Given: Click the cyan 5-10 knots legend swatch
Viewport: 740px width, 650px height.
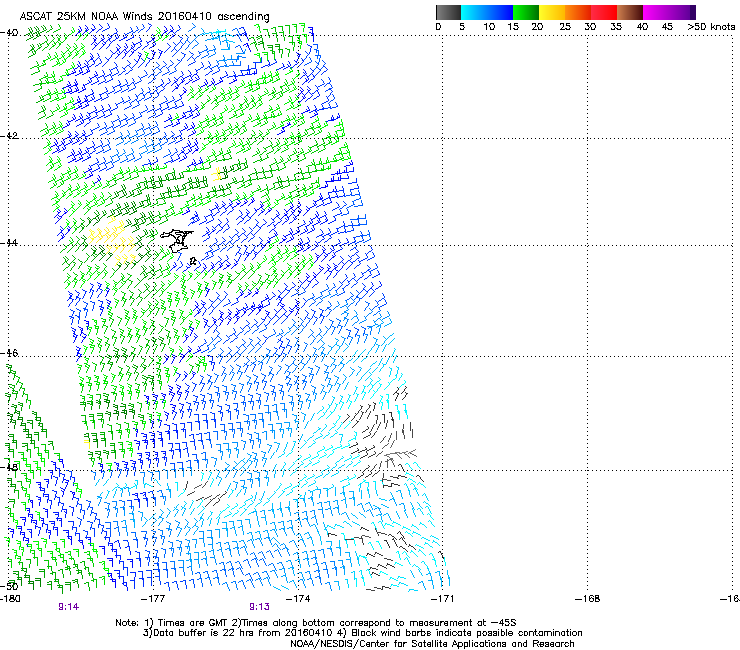Looking at the screenshot, I should 474,12.
